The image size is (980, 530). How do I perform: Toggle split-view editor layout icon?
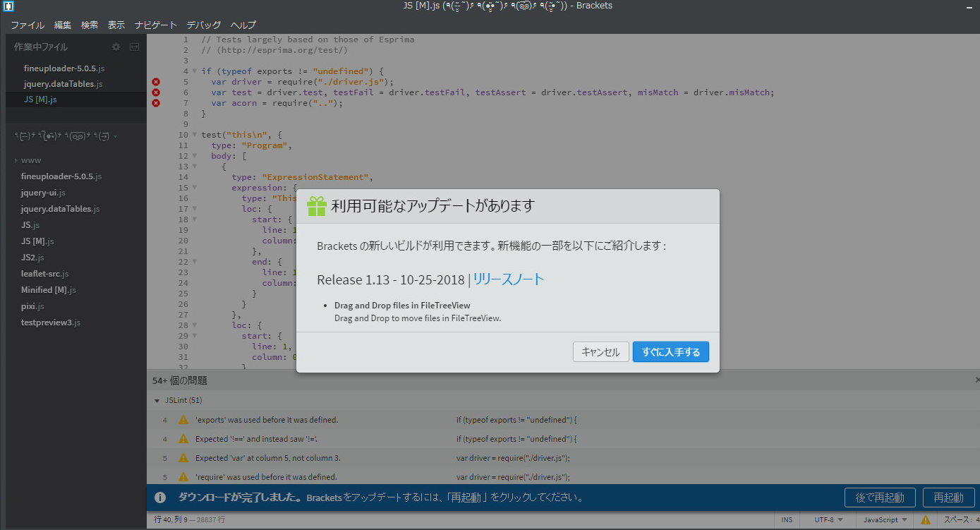pos(133,47)
